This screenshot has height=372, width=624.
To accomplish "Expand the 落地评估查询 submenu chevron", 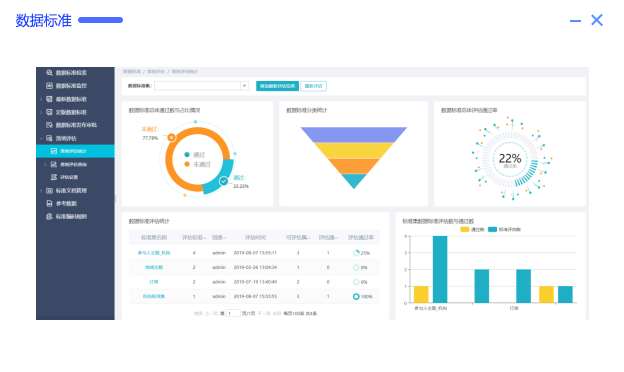I will pyautogui.click(x=45, y=164).
